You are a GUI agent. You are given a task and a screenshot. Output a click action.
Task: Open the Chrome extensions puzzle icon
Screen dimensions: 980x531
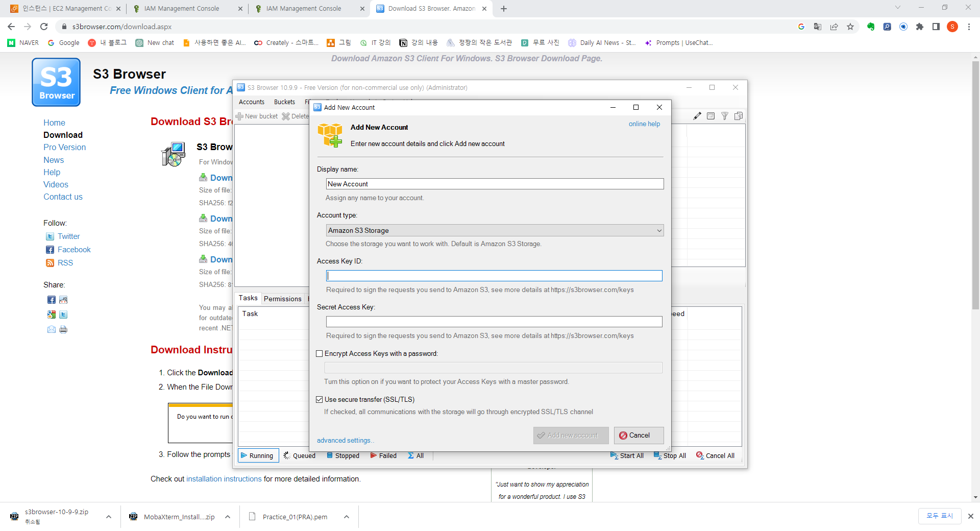pyautogui.click(x=920, y=27)
